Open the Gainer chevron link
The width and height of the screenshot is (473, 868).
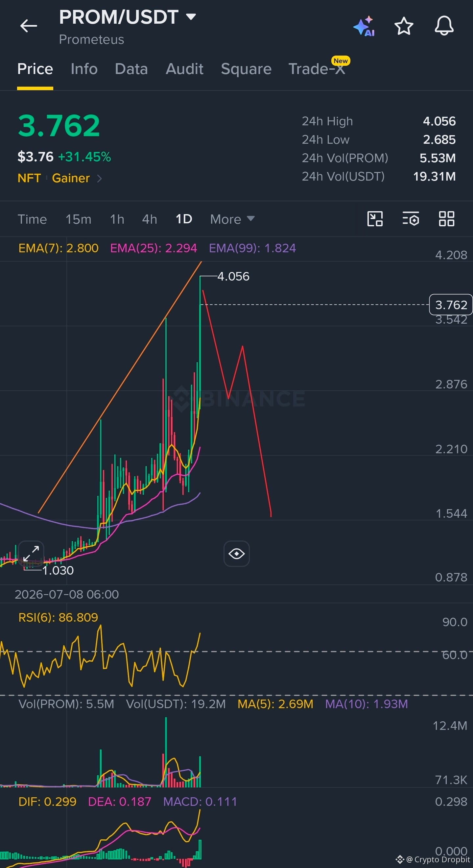(x=99, y=178)
